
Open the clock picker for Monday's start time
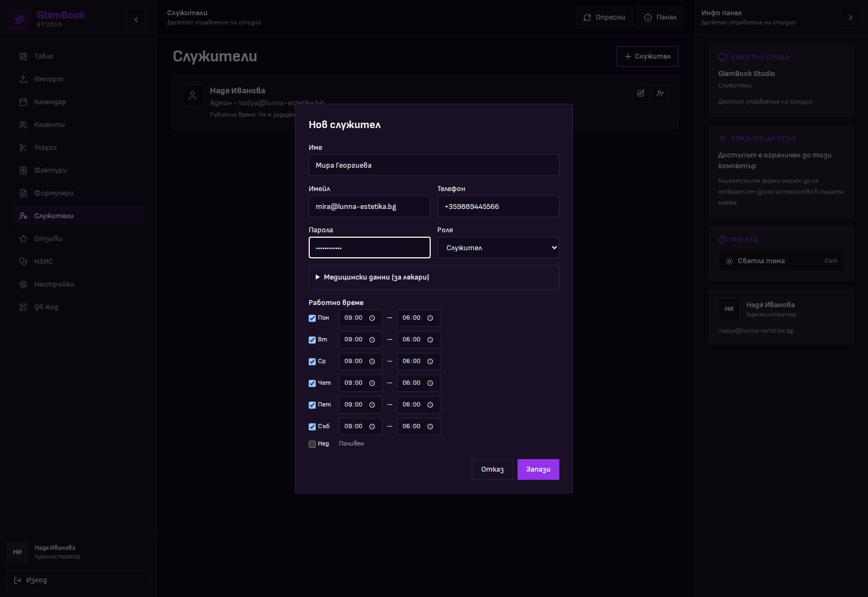(372, 318)
